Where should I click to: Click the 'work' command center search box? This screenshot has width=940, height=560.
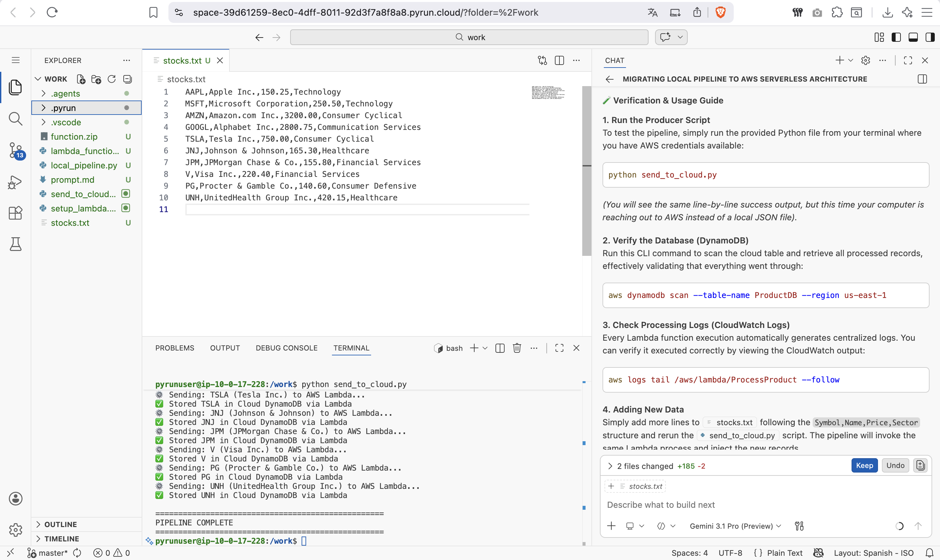(x=469, y=37)
